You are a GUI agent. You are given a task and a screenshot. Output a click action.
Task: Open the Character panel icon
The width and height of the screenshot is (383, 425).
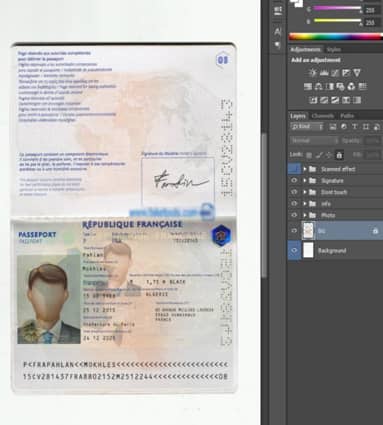(x=278, y=32)
